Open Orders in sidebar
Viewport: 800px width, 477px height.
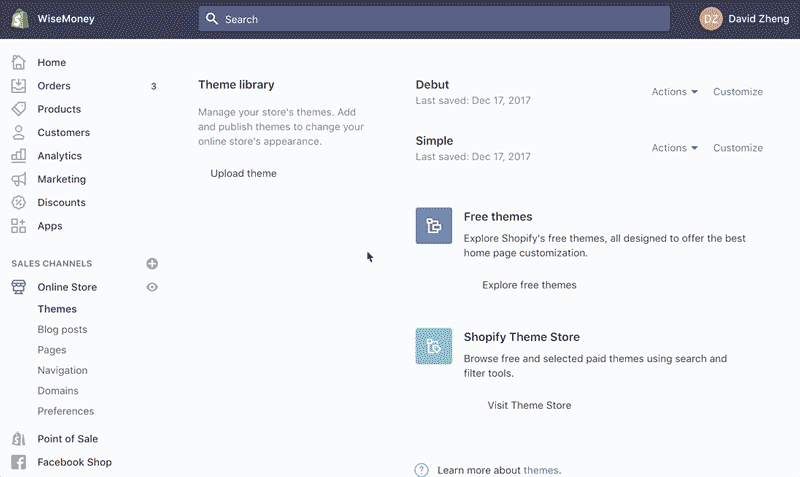(x=54, y=86)
